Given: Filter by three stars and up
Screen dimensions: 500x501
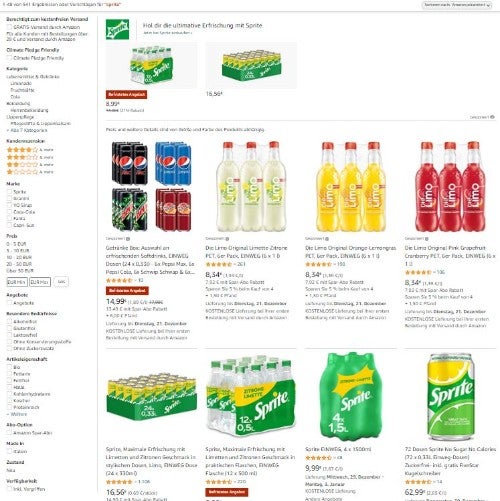Looking at the screenshot, I should pyautogui.click(x=30, y=157).
